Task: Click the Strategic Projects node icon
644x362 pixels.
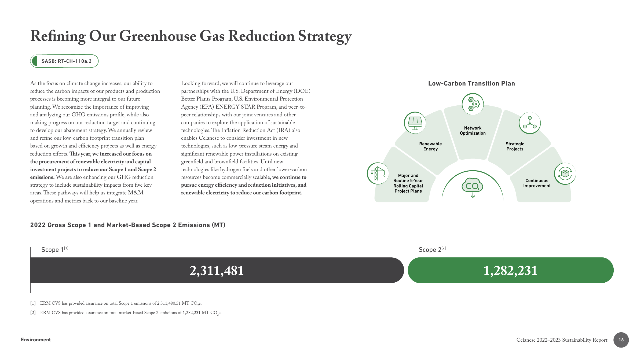Action: 530,123
